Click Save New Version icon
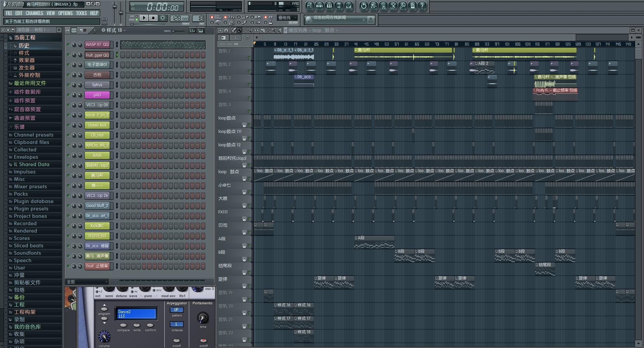Image resolution: width=644 pixels, height=348 pixels. (x=374, y=6)
